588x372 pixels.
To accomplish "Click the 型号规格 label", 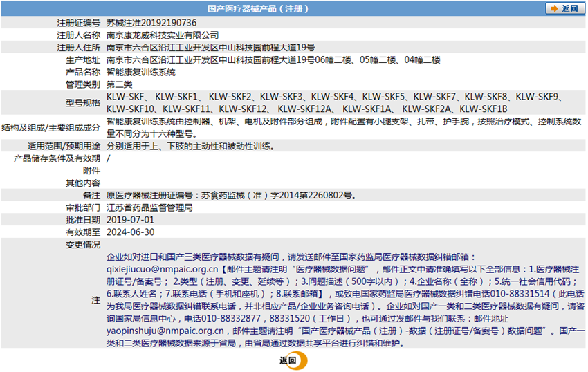I will 83,103.
